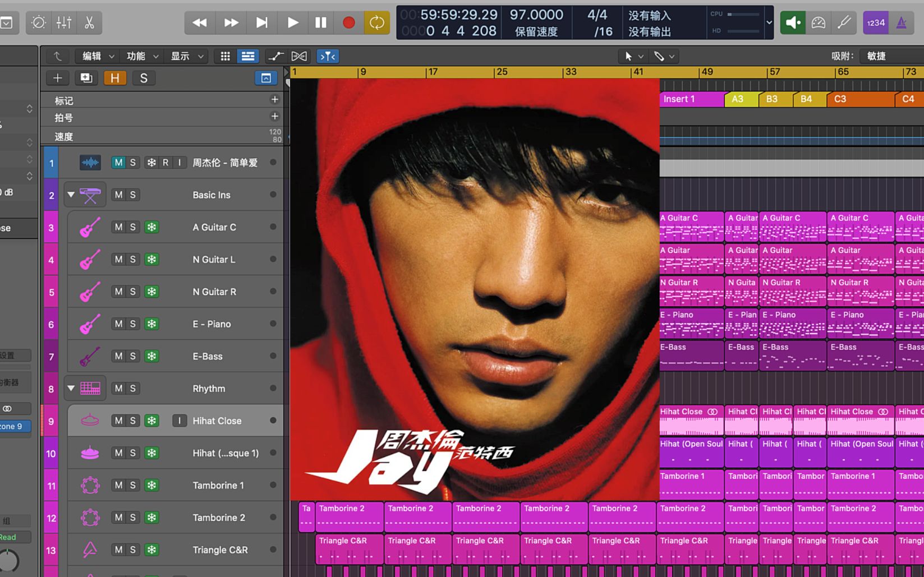
Task: Mute the 周杰伦 - 简单爱 track
Action: (118, 163)
